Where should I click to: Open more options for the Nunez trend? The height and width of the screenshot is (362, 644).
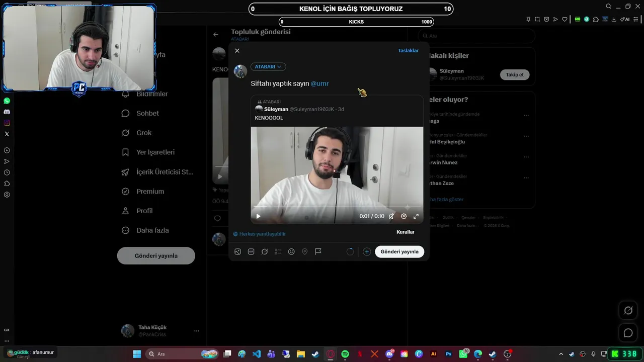[526, 157]
